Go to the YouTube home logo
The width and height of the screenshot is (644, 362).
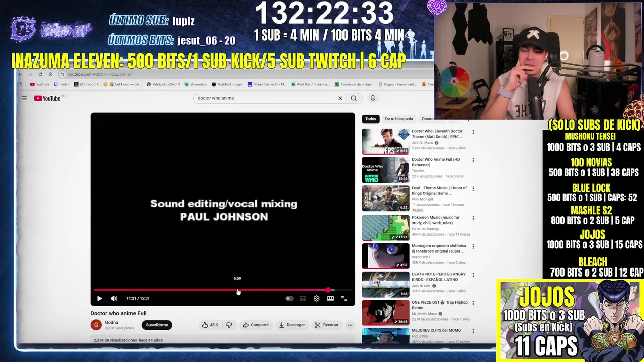(x=47, y=98)
